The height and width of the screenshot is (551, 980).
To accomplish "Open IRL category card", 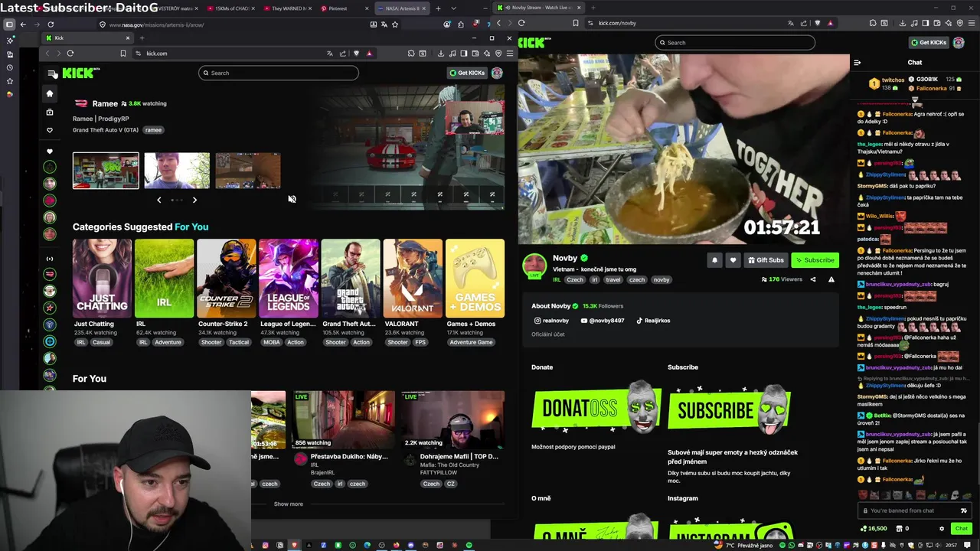I will point(165,279).
